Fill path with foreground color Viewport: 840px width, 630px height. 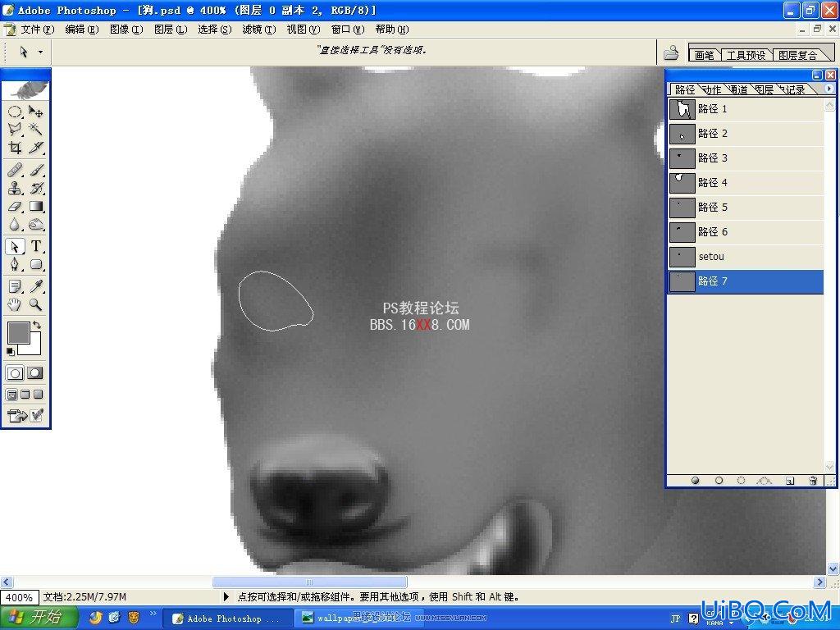click(x=696, y=481)
